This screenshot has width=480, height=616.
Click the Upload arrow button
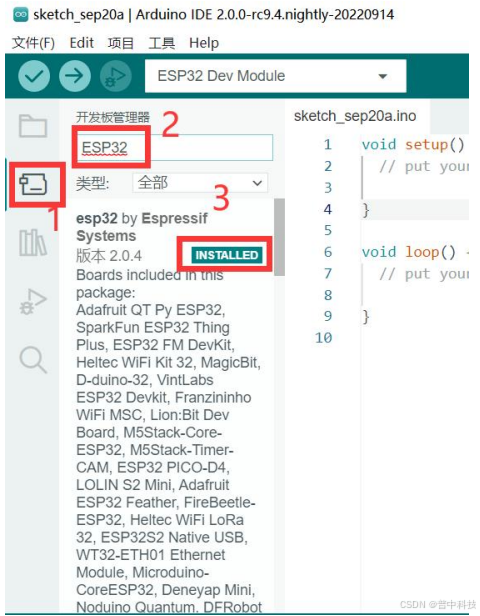[x=75, y=76]
